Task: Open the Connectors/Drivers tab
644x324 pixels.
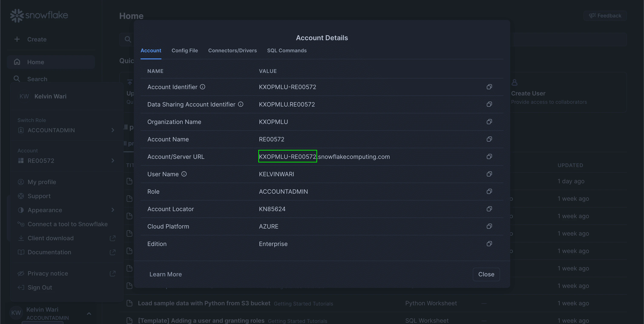Action: [x=232, y=50]
